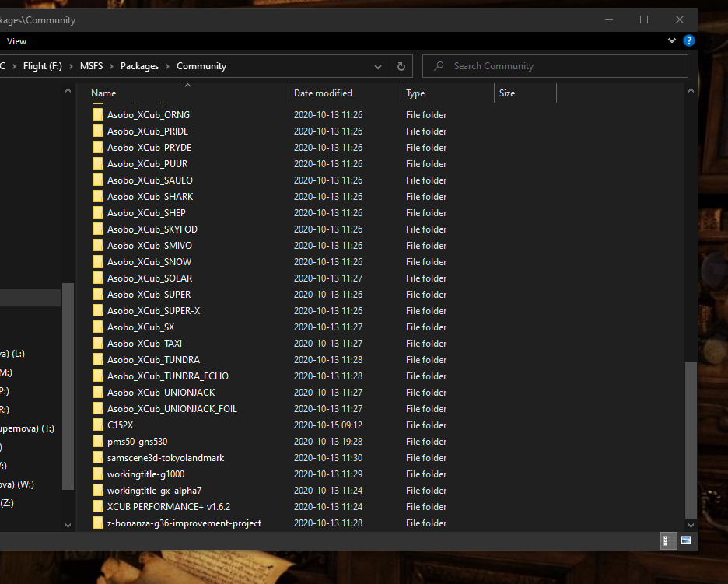Select the pms50-gns530 folder icon
Viewport: 728px width, 584px height.
pos(98,442)
